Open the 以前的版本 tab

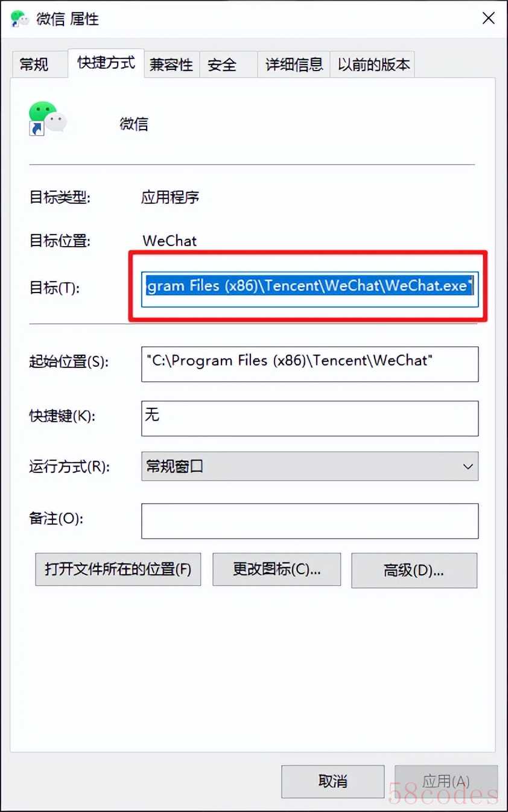coord(372,65)
